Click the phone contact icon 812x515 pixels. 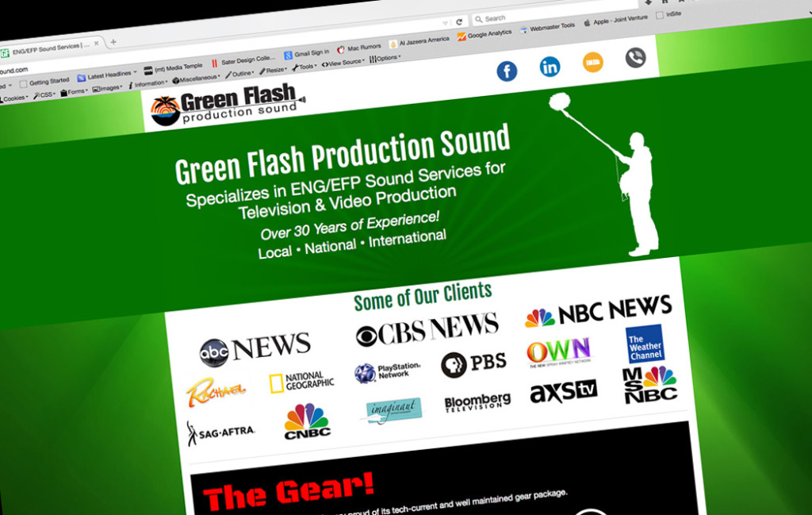(635, 57)
